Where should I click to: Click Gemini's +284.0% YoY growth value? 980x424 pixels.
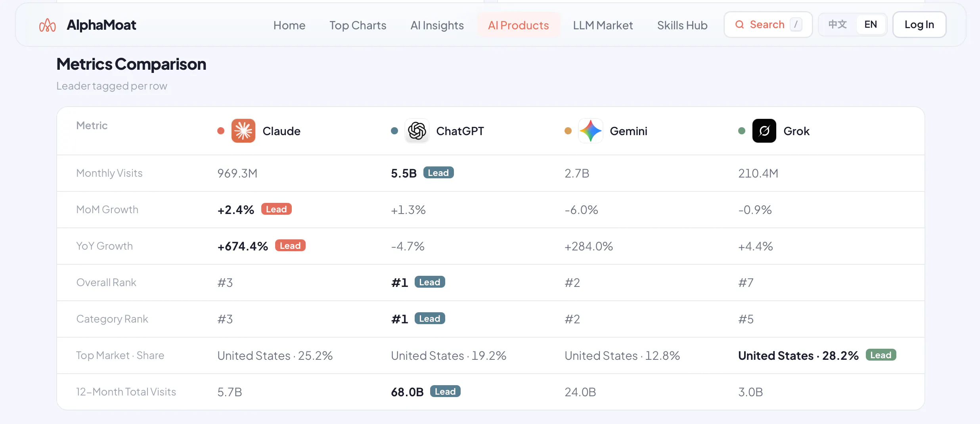pos(589,246)
